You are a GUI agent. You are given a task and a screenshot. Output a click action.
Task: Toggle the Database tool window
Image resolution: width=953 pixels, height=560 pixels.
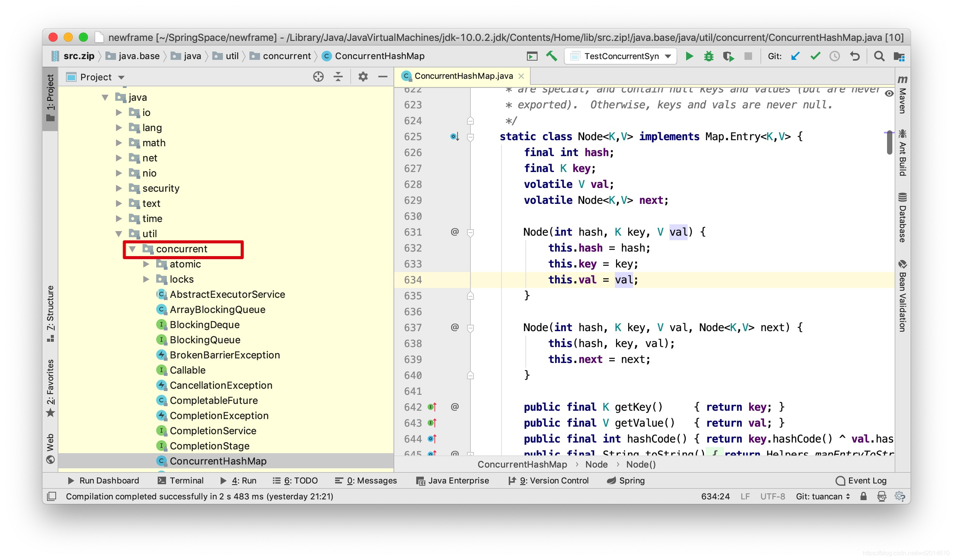click(903, 217)
